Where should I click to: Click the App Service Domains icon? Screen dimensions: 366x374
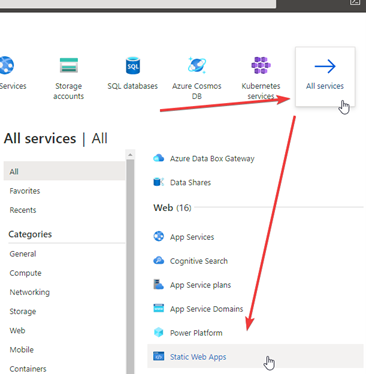[158, 308]
